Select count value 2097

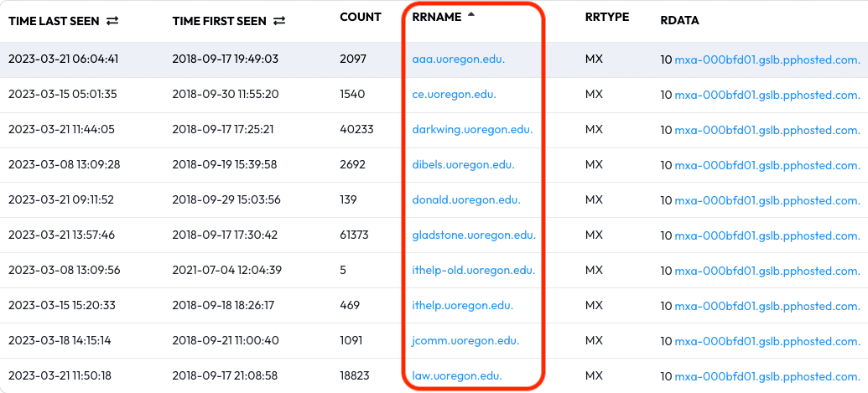(x=352, y=59)
